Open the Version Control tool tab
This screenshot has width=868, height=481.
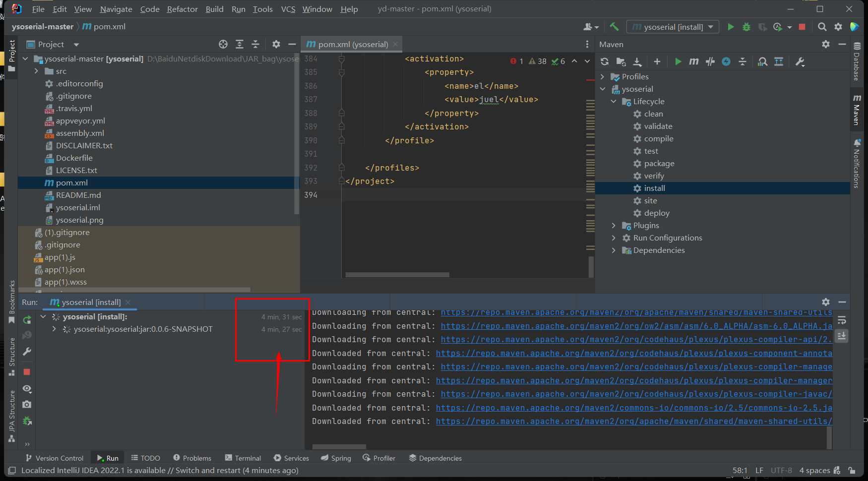pyautogui.click(x=55, y=458)
